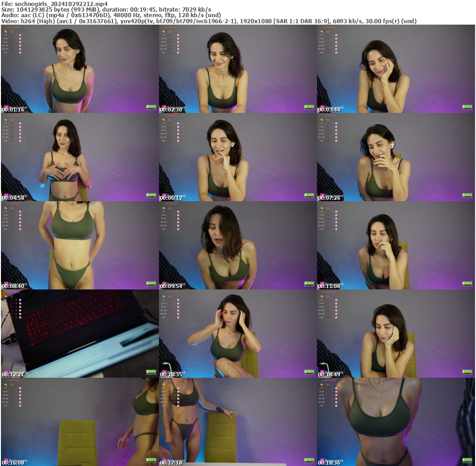Toggle the heart beside the 200-299 tier
476x466 pixels.
20,49
